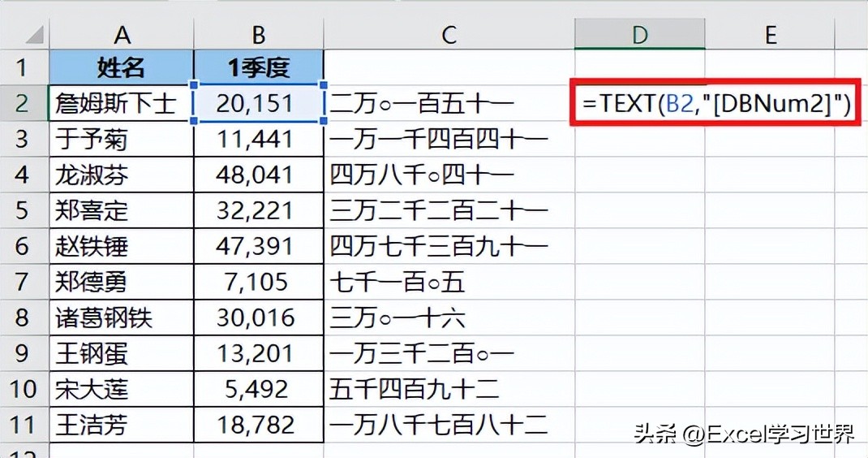868x458 pixels.
Task: Select the cell with value 18,782
Action: coord(259,425)
